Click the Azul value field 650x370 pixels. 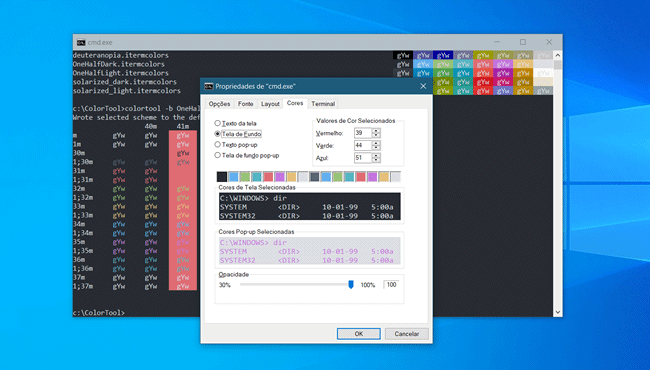pos(364,158)
